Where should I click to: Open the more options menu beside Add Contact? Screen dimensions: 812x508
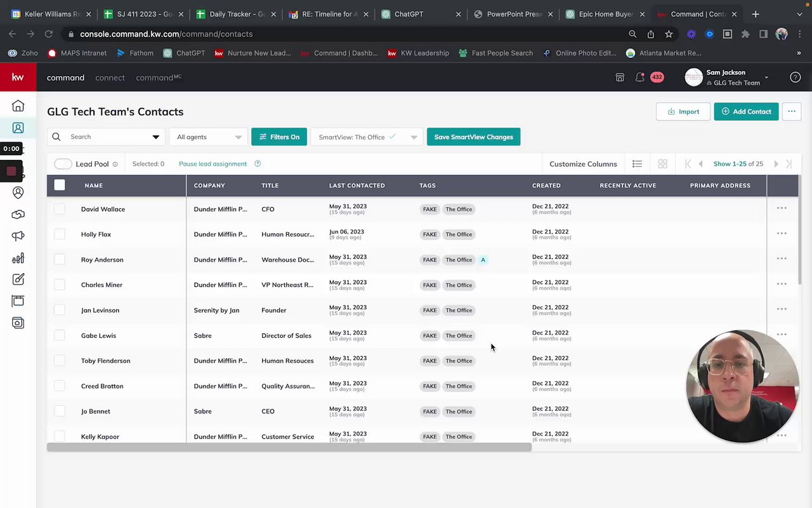[x=792, y=112]
